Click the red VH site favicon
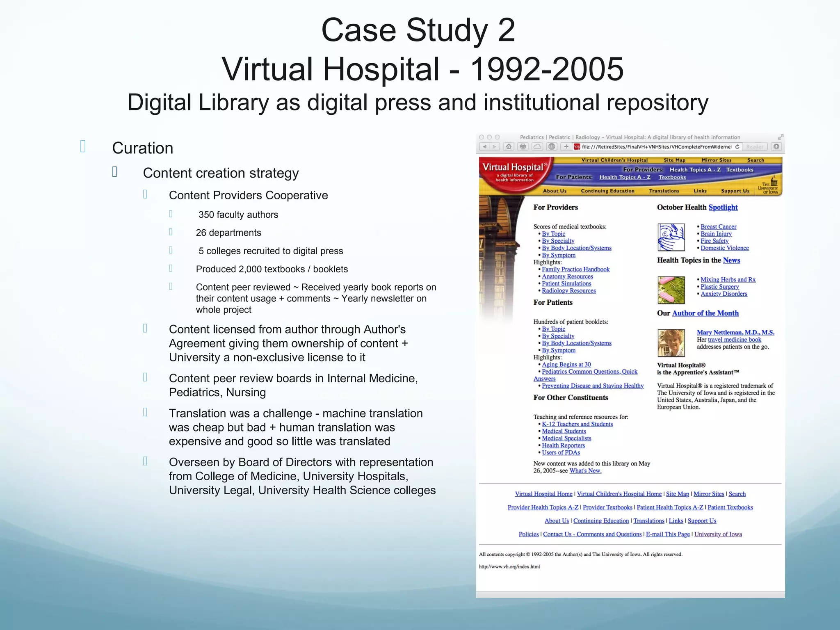This screenshot has height=630, width=840. tap(577, 147)
